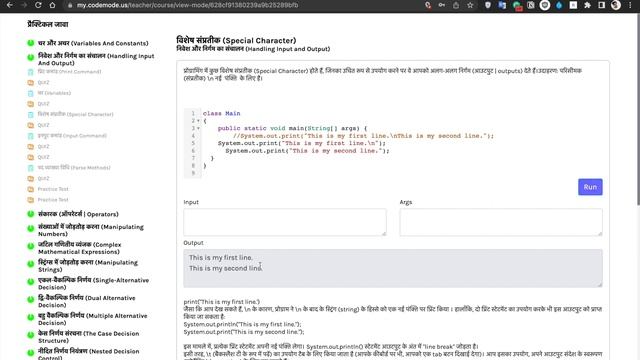Go back with the browser back arrow
Viewport: 640px width, 360px height.
tap(10, 5)
